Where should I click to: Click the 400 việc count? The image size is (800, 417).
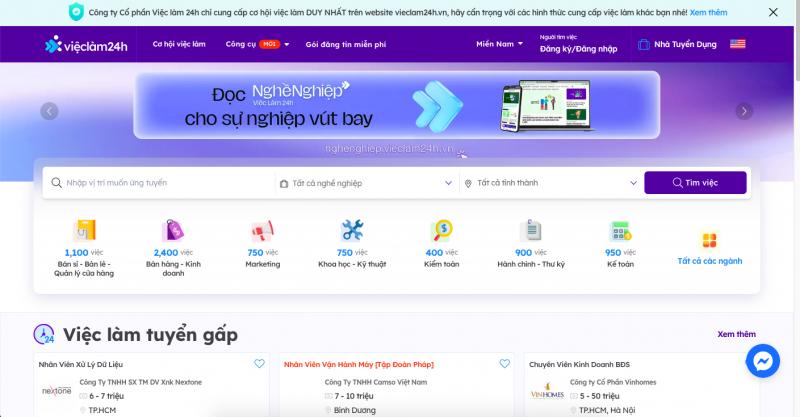[441, 253]
